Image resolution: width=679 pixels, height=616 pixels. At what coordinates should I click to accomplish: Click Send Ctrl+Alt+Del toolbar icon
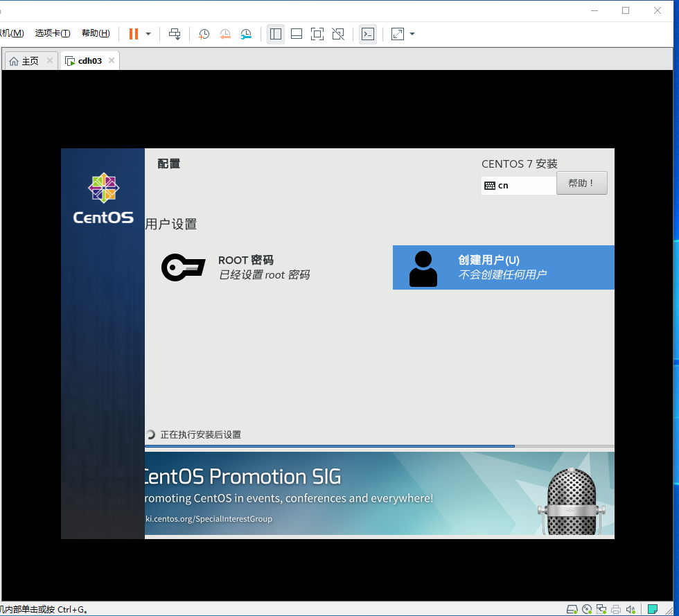[x=175, y=34]
